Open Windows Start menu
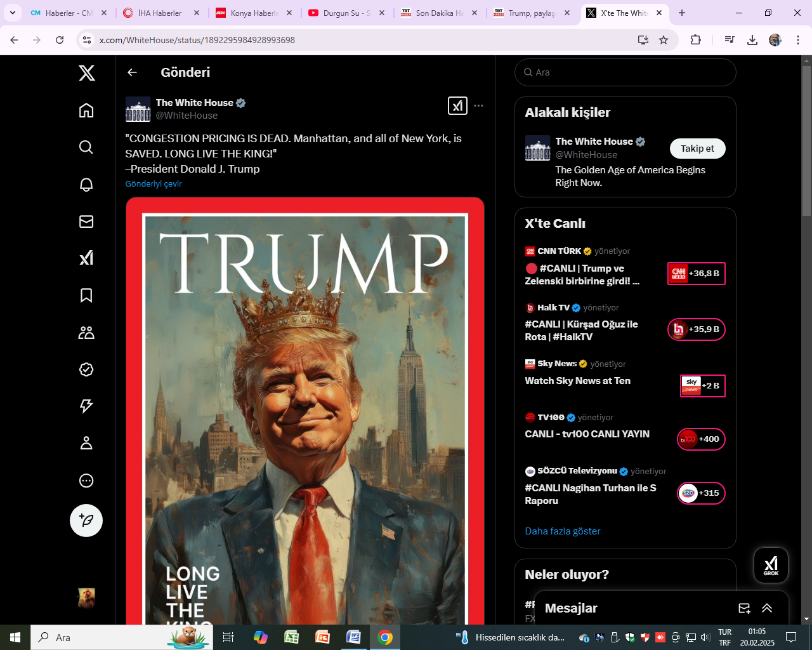The height and width of the screenshot is (650, 812). pos(15,637)
